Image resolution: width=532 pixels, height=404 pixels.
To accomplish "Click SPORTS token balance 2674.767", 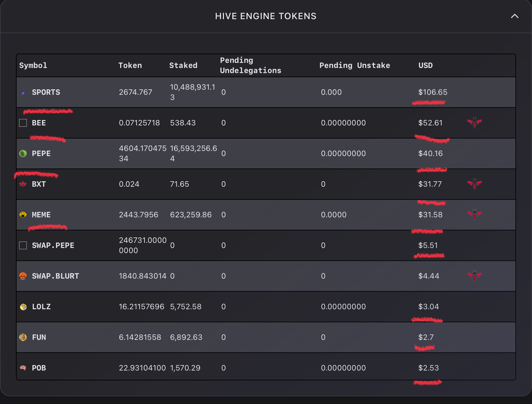I will click(136, 92).
